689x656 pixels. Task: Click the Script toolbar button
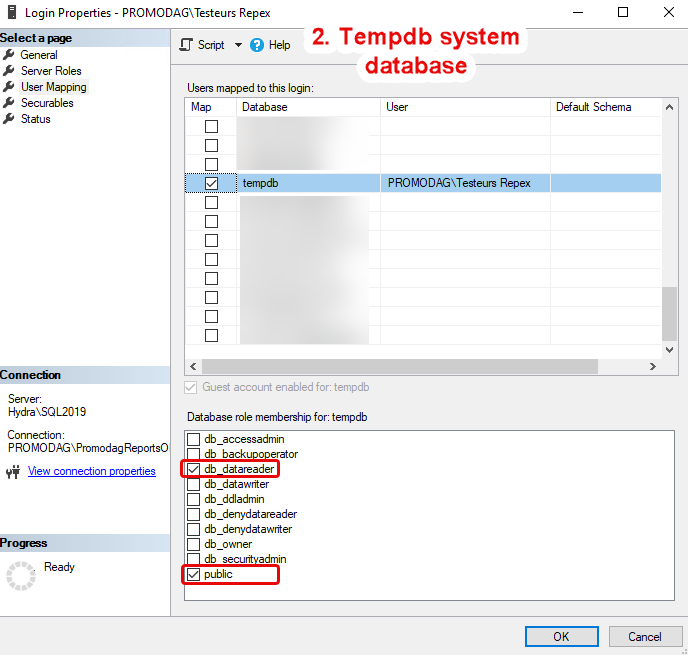[202, 45]
